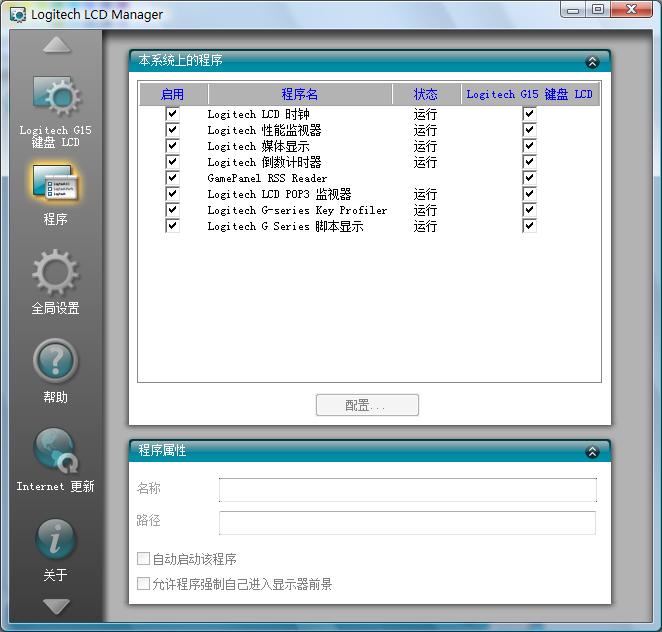662x632 pixels.
Task: Select the 程序 sidebar icon
Action: (55, 185)
